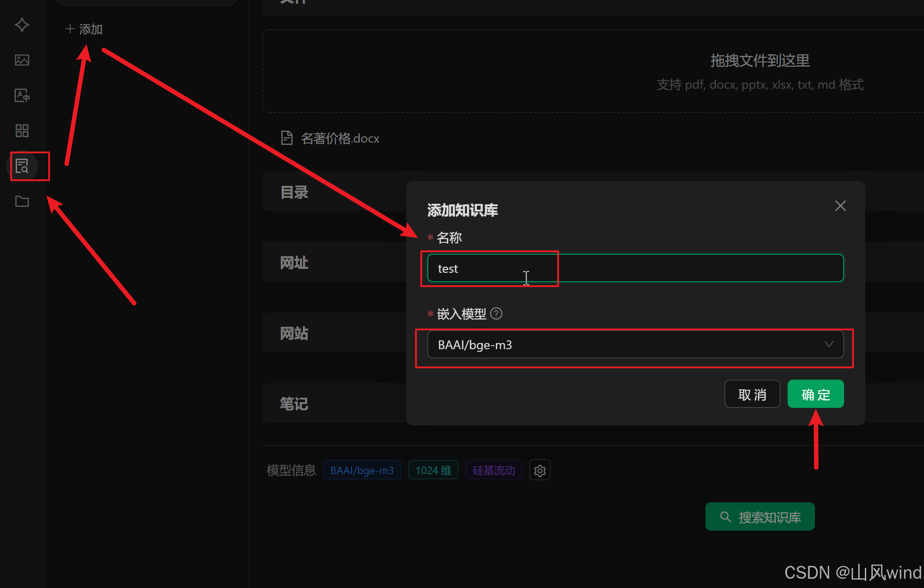Click the 名称 input field containing test
The image size is (924, 588).
(x=635, y=268)
